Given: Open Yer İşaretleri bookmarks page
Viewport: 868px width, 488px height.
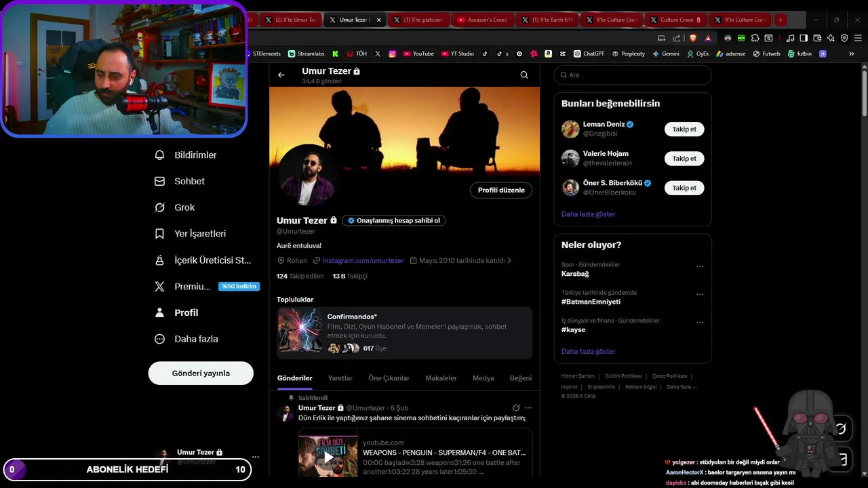Looking at the screenshot, I should click(x=191, y=234).
